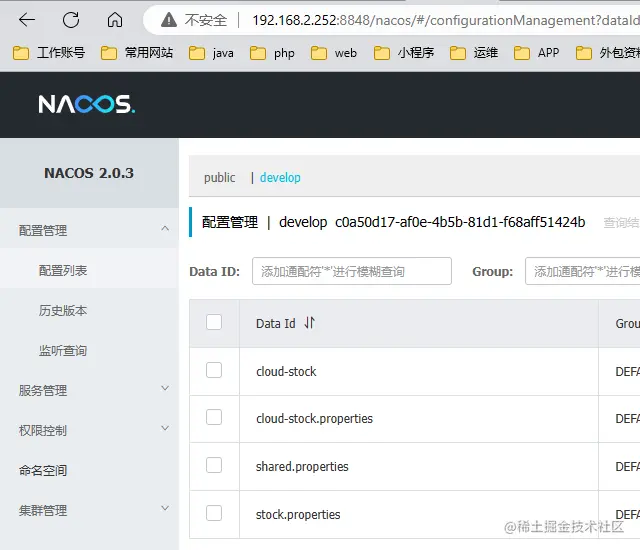Expand the 集群管理 menu section
Image resolution: width=640 pixels, height=550 pixels.
[89, 510]
